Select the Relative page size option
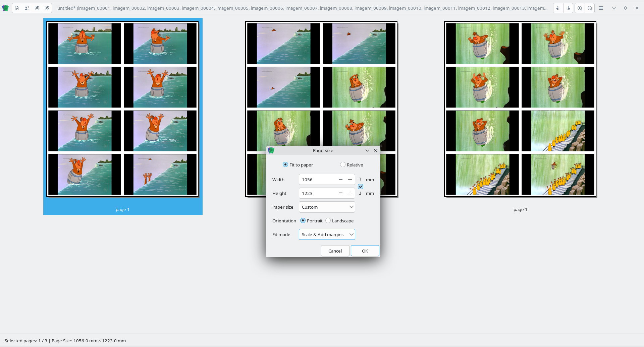Image resolution: width=644 pixels, height=347 pixels. (343, 164)
